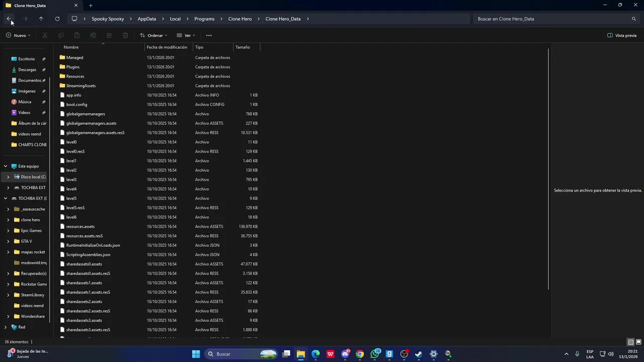
Task: Open Escritorio in quick access
Action: pos(27,59)
